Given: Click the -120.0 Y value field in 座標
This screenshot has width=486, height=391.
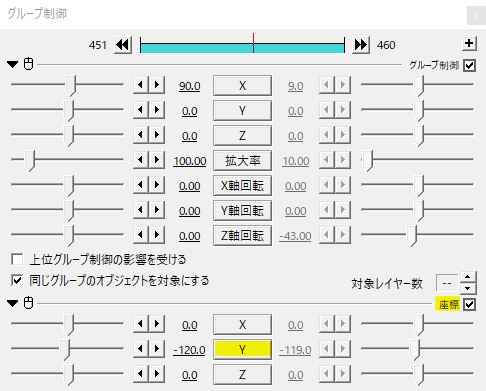Looking at the screenshot, I should coord(189,350).
